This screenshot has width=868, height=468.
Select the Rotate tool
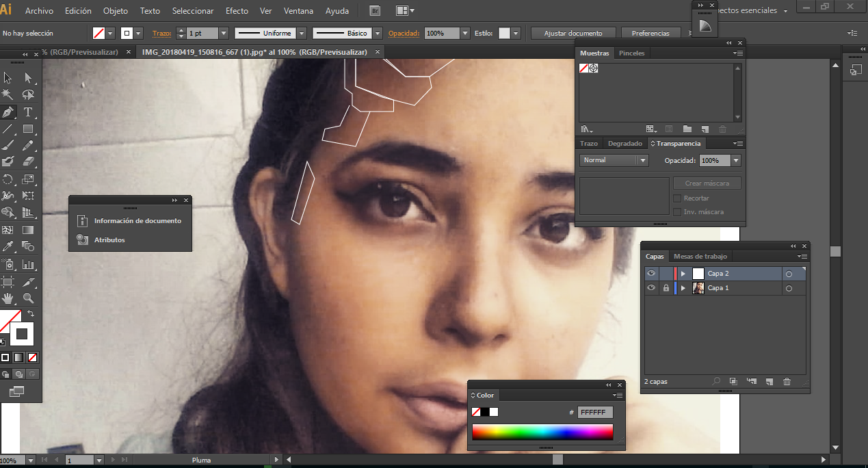[x=8, y=179]
